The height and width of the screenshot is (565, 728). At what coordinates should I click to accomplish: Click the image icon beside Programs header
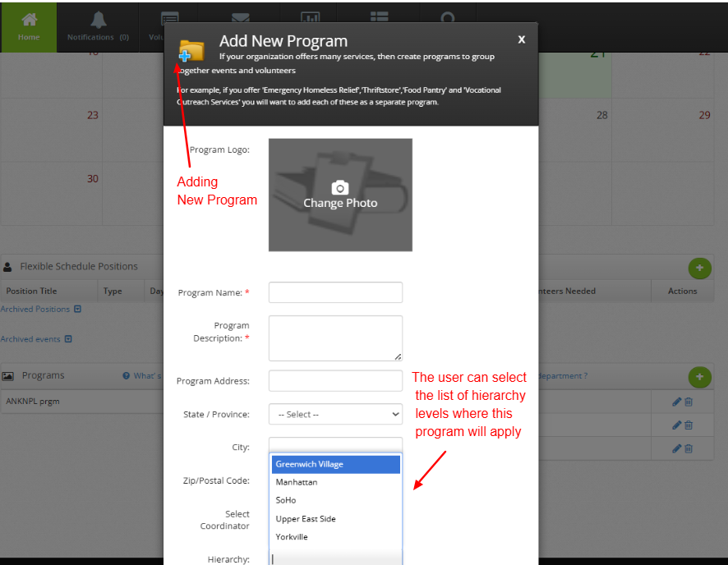pyautogui.click(x=9, y=374)
